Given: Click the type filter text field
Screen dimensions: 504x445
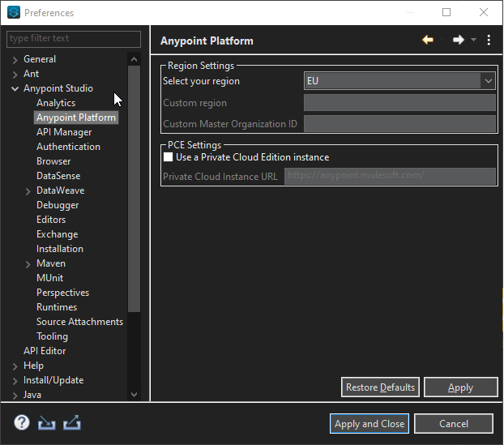Looking at the screenshot, I should tap(74, 39).
